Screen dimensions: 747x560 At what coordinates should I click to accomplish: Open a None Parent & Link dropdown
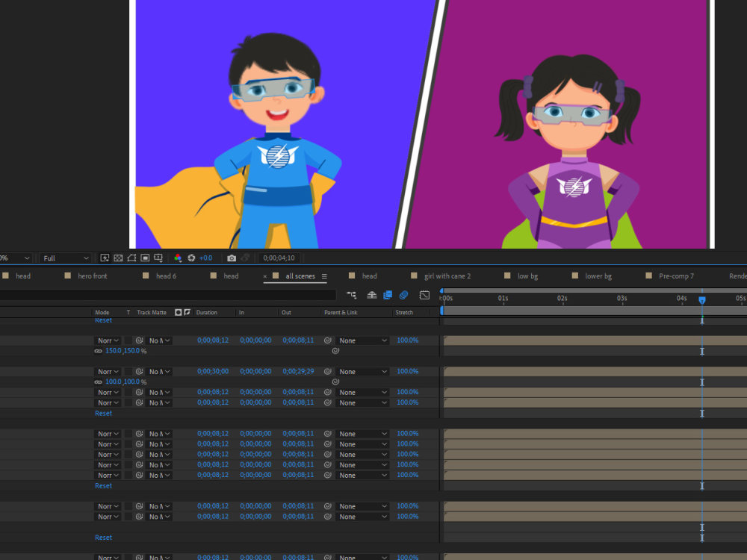click(x=362, y=340)
